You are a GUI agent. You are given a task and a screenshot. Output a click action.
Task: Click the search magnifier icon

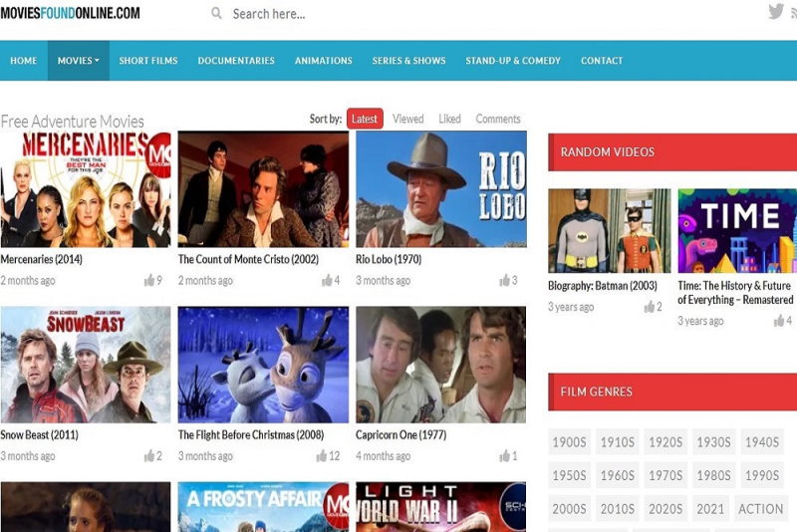click(216, 14)
